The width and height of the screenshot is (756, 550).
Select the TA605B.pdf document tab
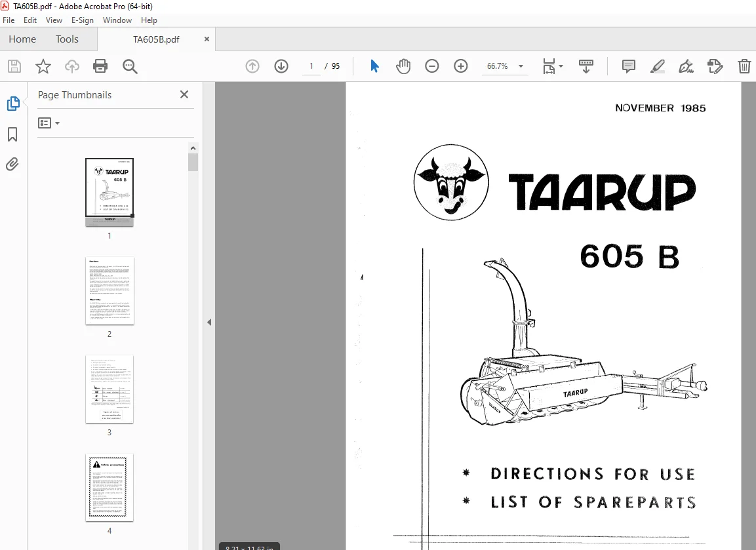coord(156,39)
